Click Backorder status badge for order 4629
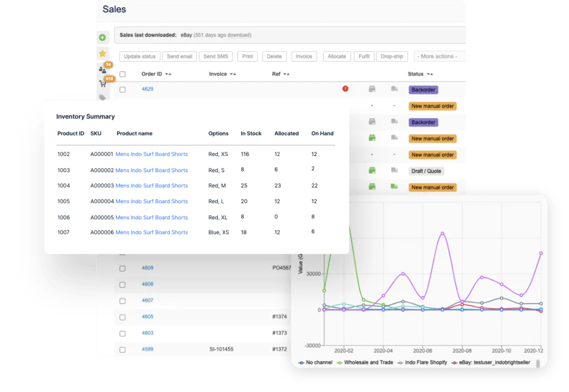Image resolution: width=569 pixels, height=392 pixels. 423,89
